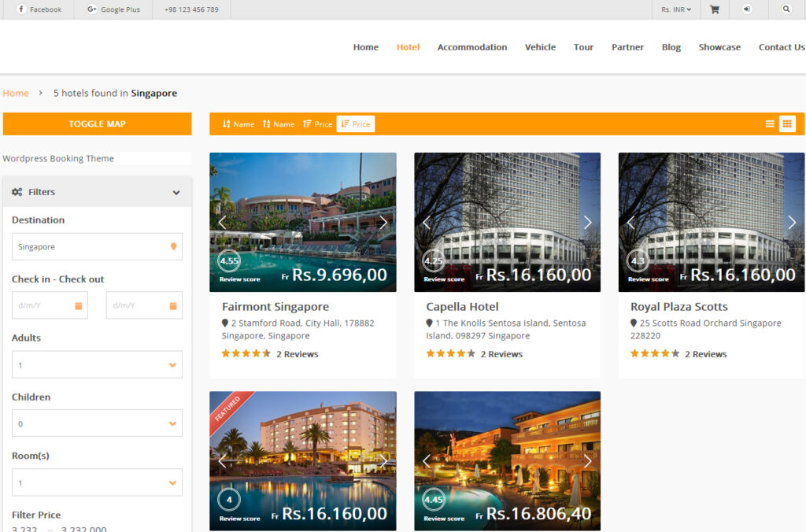Show next image of the featured hotel
This screenshot has width=806, height=532.
pos(383,461)
